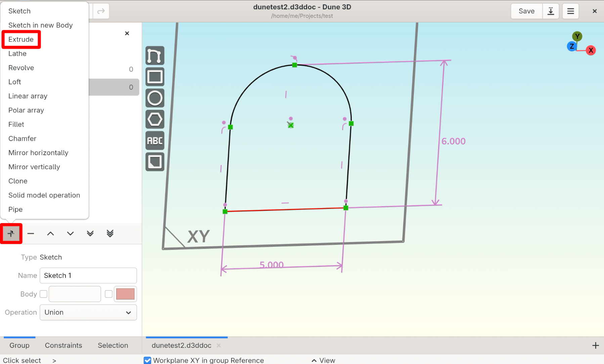Screen dimensions: 604x364
Task: Select Revolve from the menu
Action: [44, 67]
